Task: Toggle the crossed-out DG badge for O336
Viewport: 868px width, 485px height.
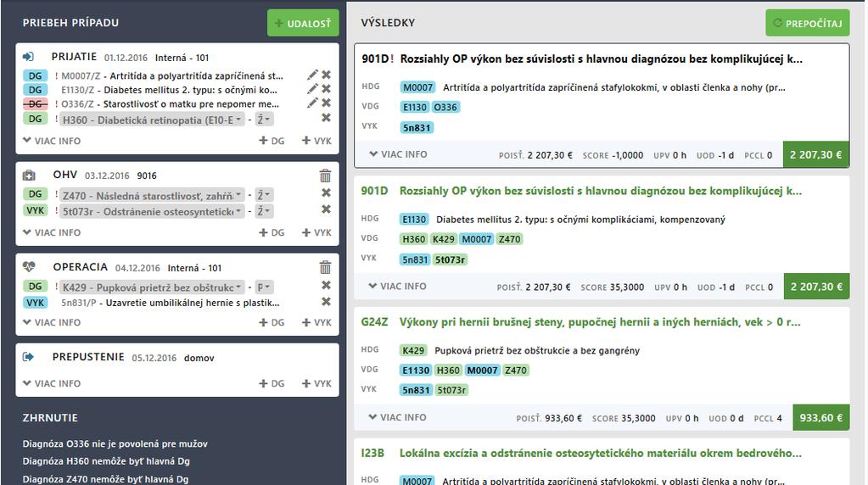Action: click(35, 103)
